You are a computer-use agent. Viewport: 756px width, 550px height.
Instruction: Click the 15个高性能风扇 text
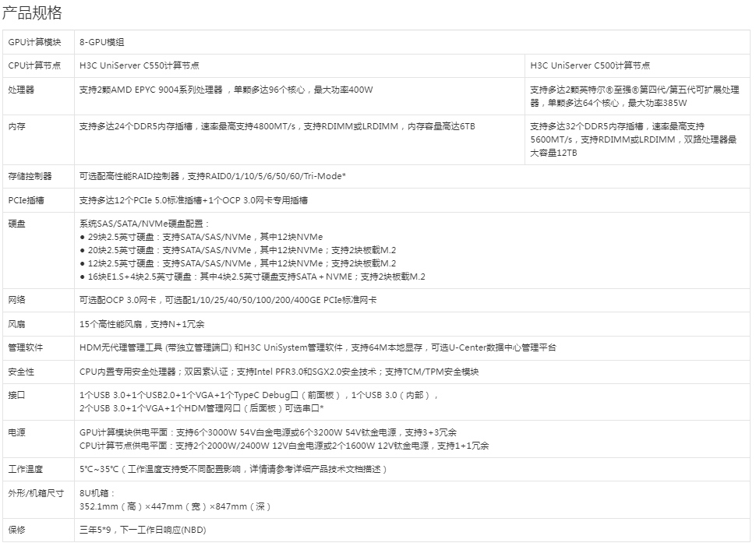pyautogui.click(x=142, y=324)
